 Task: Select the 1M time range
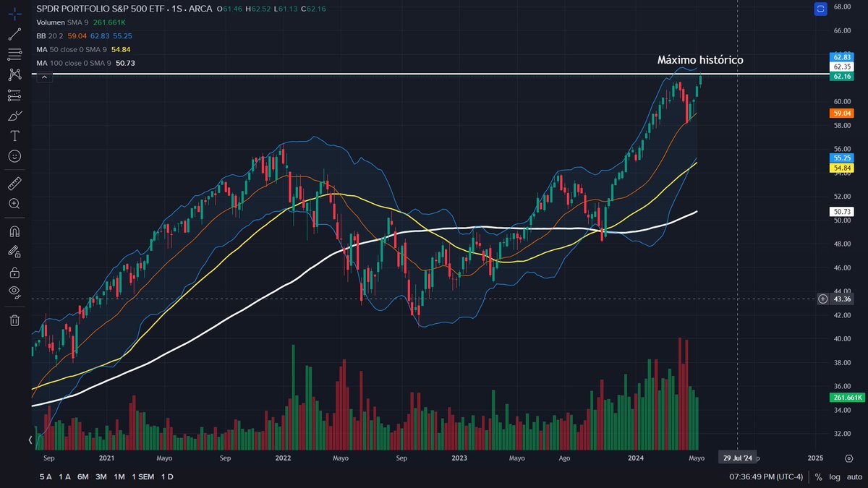119,477
